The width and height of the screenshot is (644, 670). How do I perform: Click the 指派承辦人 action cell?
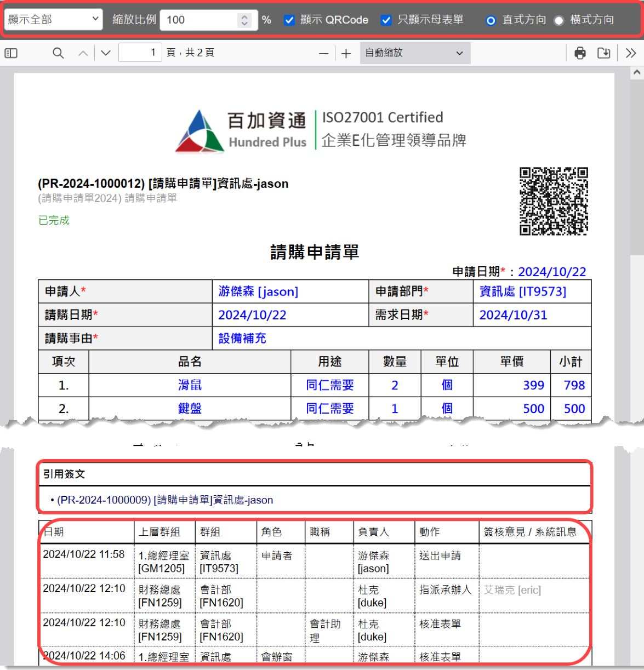tap(445, 590)
